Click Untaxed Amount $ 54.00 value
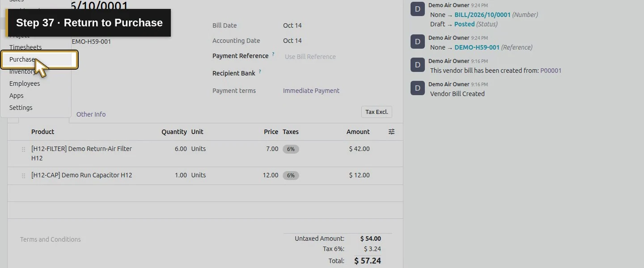644x268 pixels. (x=371, y=239)
